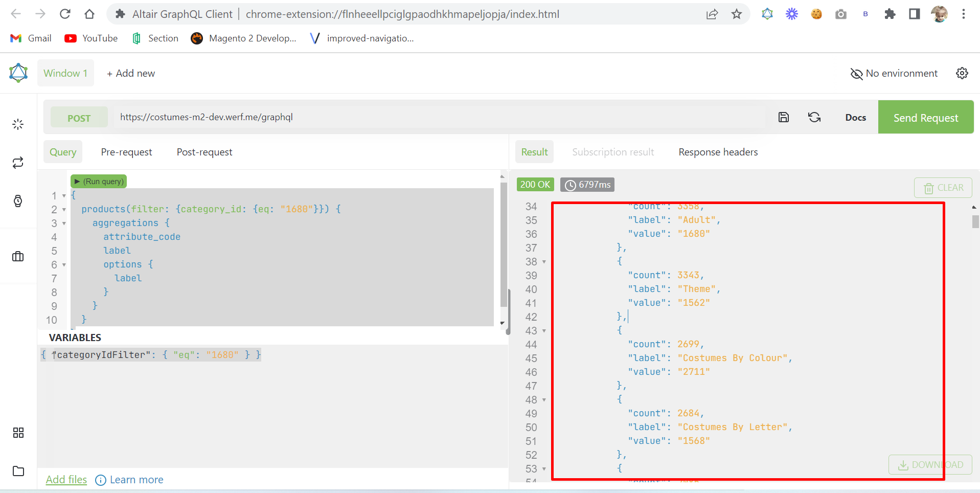Click the purple asterisk extension icon
The image size is (980, 493).
tap(792, 14)
